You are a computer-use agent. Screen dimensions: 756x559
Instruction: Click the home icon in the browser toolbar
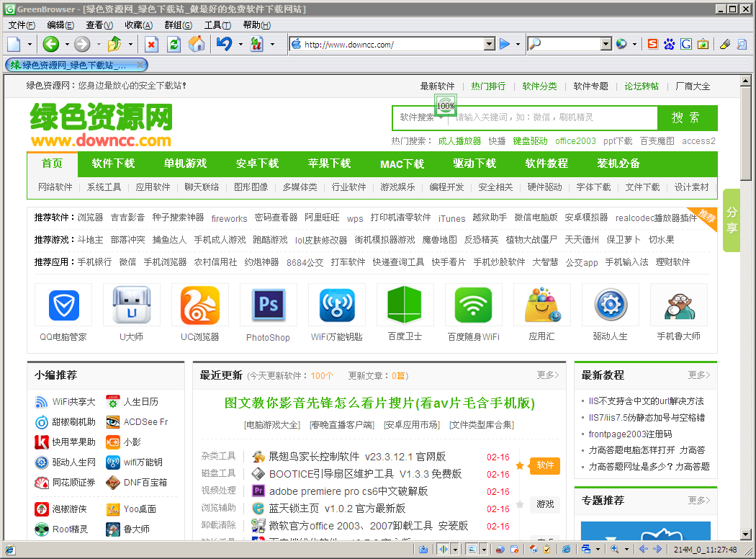tap(196, 44)
